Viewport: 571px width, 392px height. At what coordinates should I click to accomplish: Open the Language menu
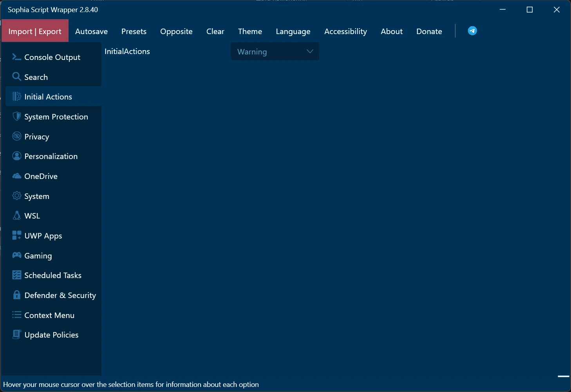(293, 31)
